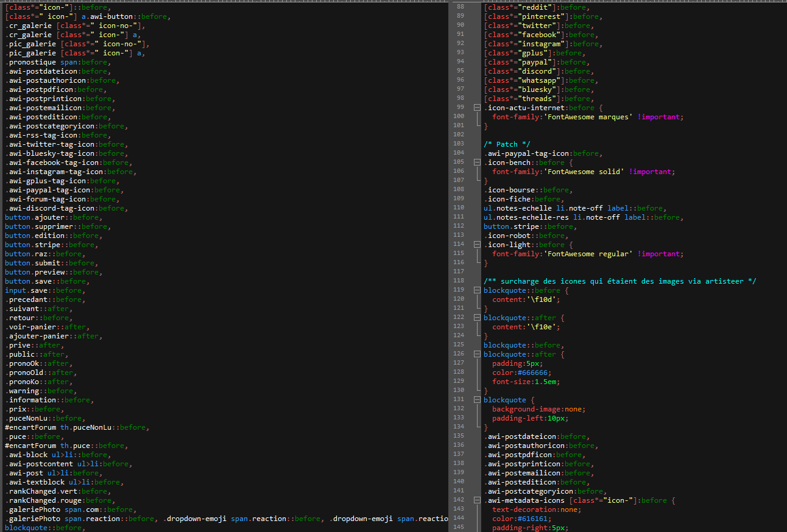
Task: Click the color:#666666 declaration
Action: (522, 373)
